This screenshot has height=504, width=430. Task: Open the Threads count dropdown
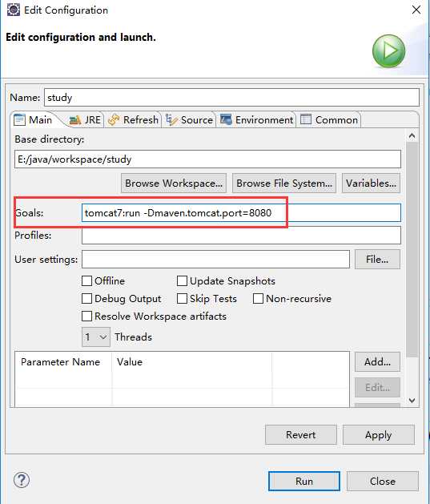pos(96,337)
